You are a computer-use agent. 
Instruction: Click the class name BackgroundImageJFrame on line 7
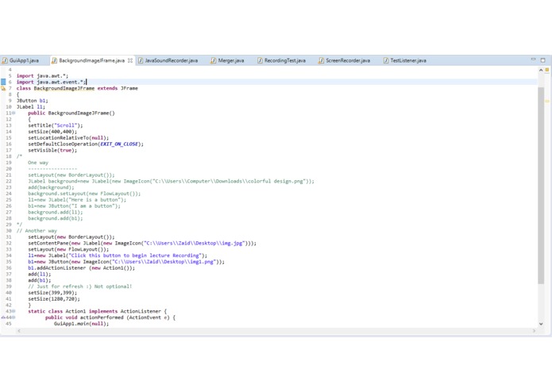(64, 88)
